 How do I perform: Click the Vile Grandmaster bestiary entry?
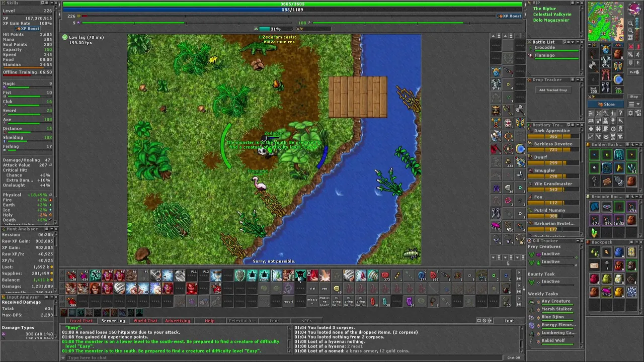(x=553, y=186)
